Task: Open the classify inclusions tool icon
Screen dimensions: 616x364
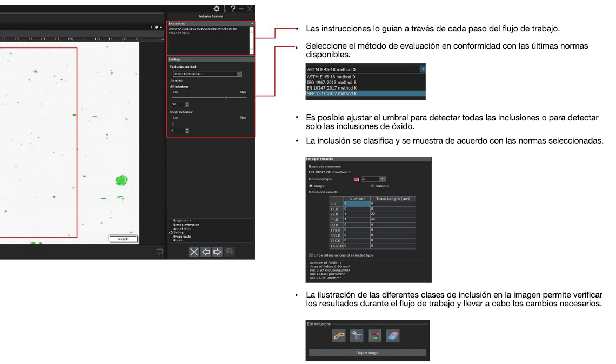Action: point(374,335)
